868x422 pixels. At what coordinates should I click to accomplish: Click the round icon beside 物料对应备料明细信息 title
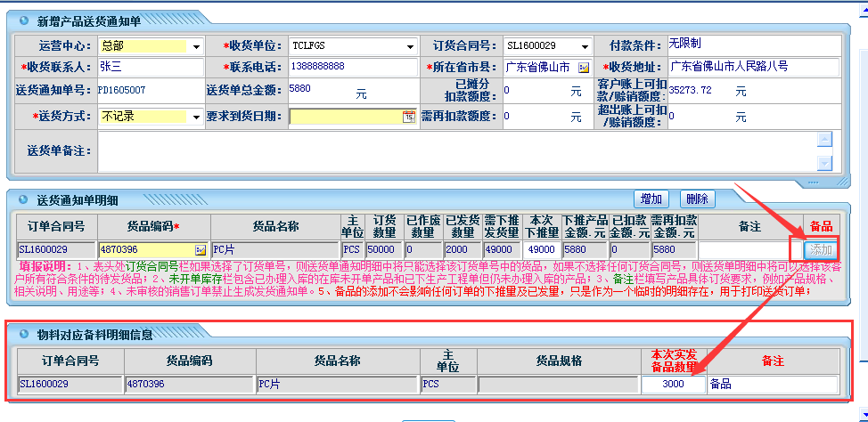pyautogui.click(x=22, y=335)
